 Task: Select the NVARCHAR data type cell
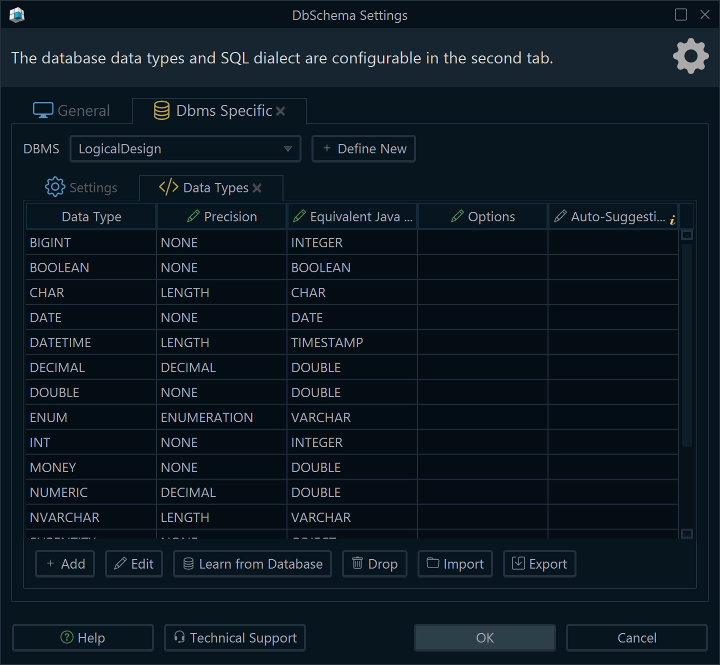point(91,517)
